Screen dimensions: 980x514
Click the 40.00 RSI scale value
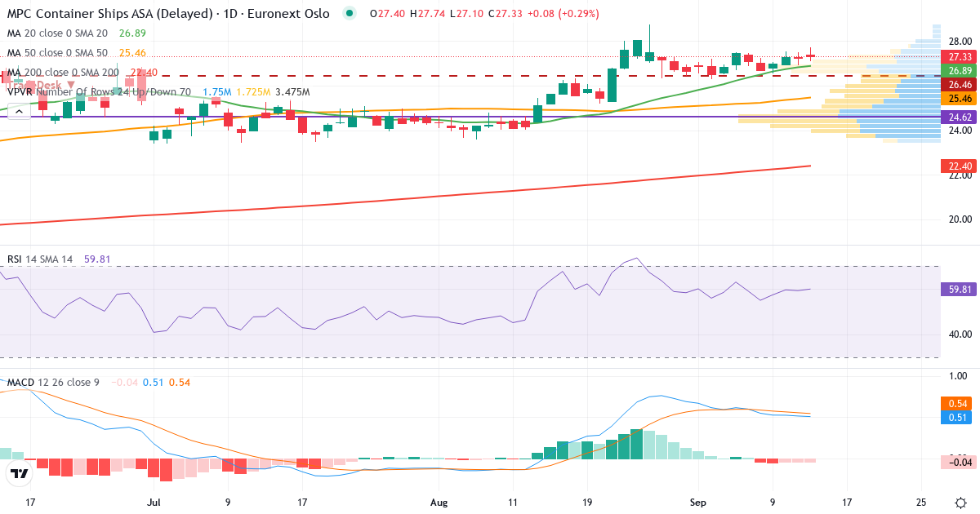(960, 334)
